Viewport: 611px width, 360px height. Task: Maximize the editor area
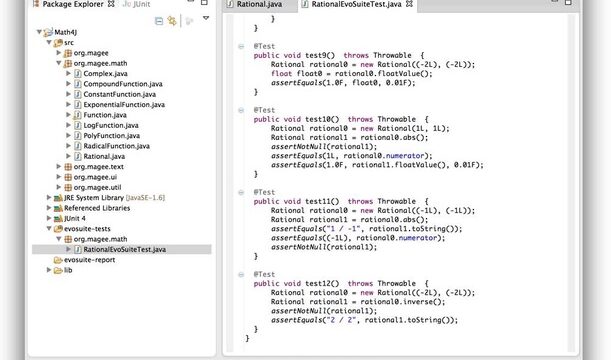568,2
